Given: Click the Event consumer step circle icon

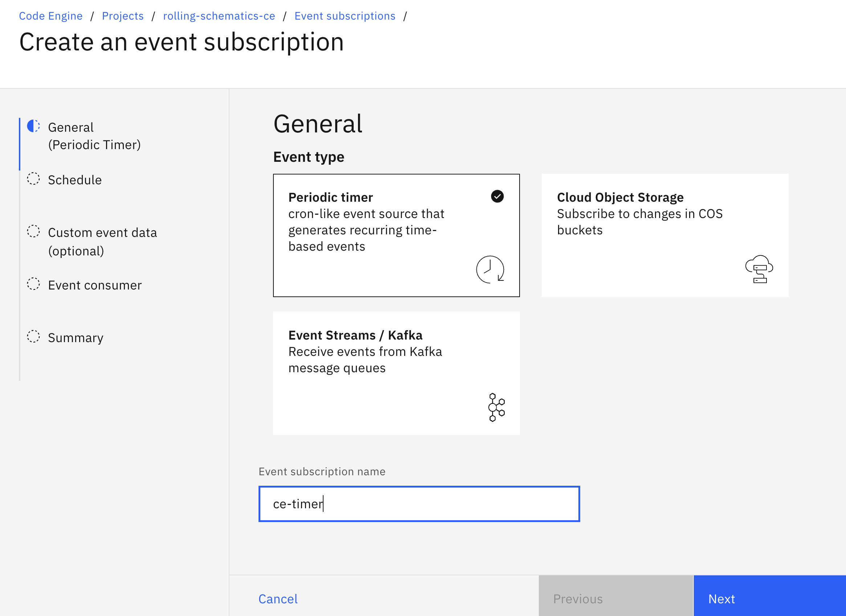Looking at the screenshot, I should [x=33, y=284].
